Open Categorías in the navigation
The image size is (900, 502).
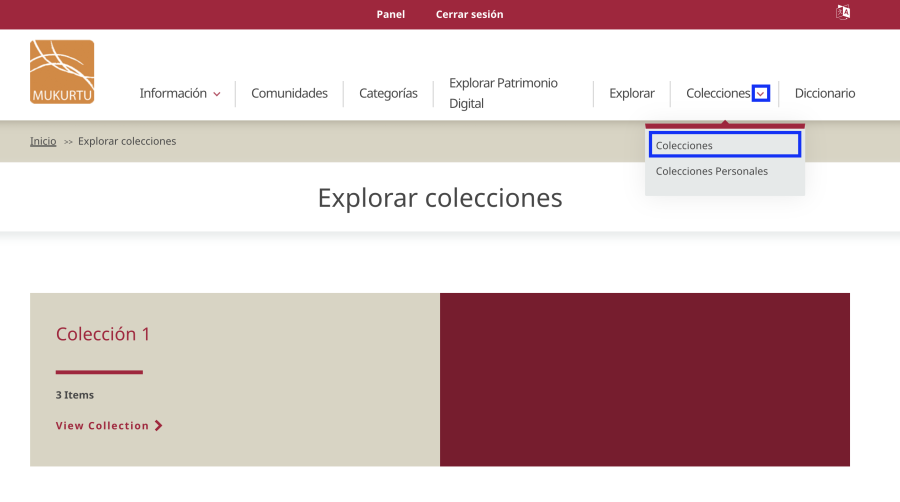388,93
